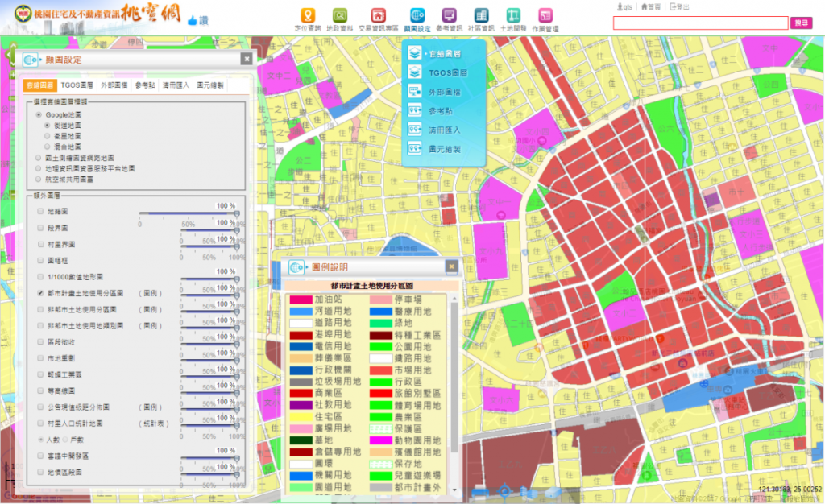Image resolution: width=825 pixels, height=504 pixels.
Task: Click the 套繪圖層 layers icon in dropdown menu
Action: point(415,53)
